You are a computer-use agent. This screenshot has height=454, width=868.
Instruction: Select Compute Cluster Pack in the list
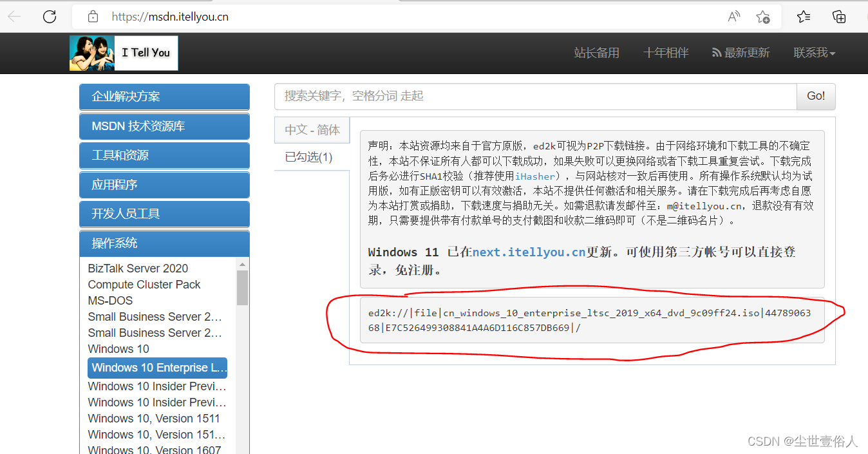(x=144, y=285)
